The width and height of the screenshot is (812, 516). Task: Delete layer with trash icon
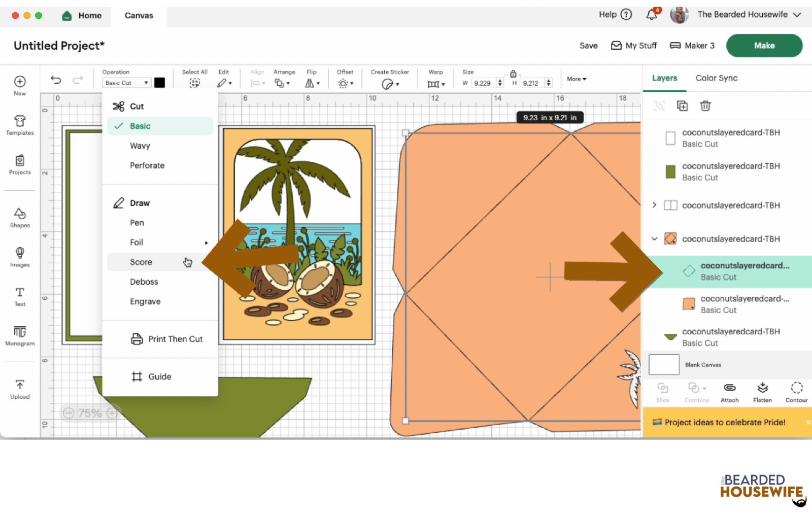pos(705,106)
